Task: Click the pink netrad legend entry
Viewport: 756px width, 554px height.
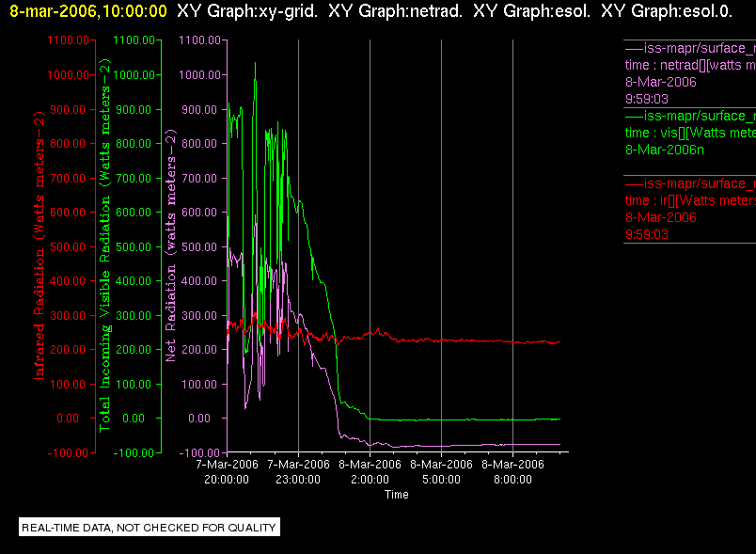Action: coord(690,73)
